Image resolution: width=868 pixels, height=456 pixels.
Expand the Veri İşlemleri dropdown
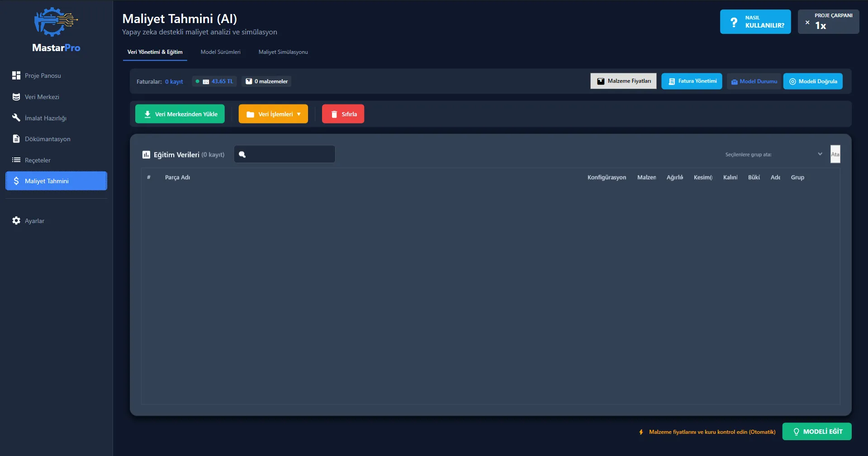(273, 114)
